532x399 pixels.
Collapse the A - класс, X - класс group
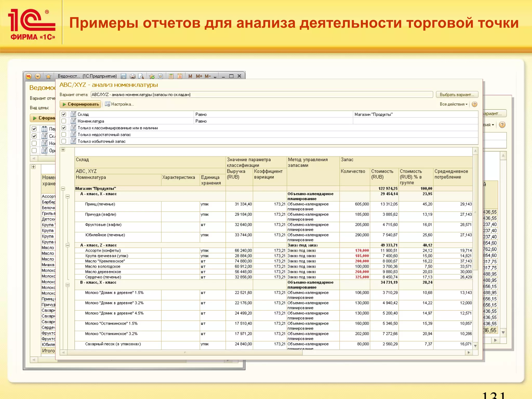(68, 197)
